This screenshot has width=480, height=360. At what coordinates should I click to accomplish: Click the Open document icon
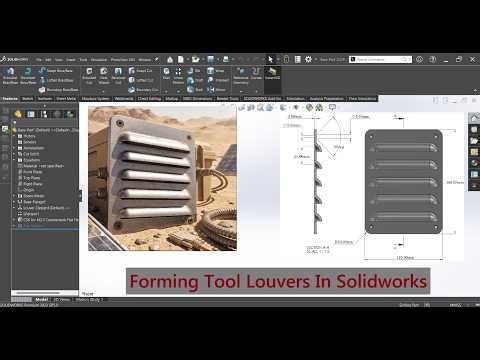(195, 59)
